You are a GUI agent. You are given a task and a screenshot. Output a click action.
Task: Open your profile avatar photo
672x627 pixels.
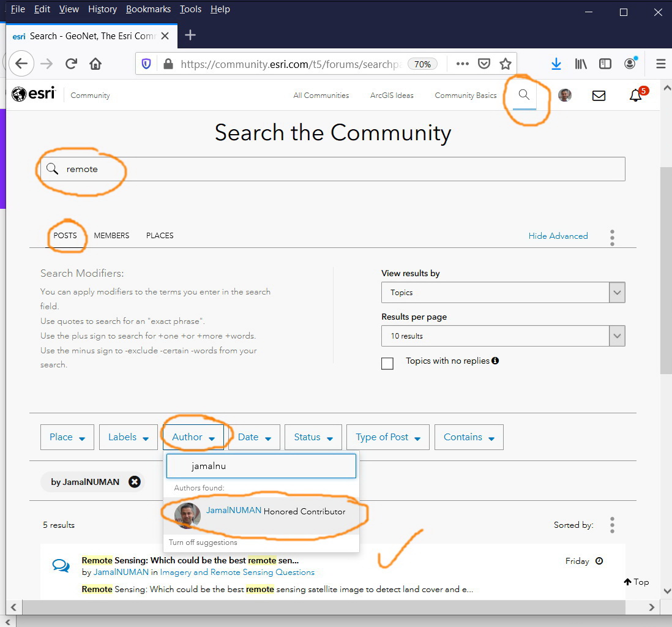[x=564, y=95]
